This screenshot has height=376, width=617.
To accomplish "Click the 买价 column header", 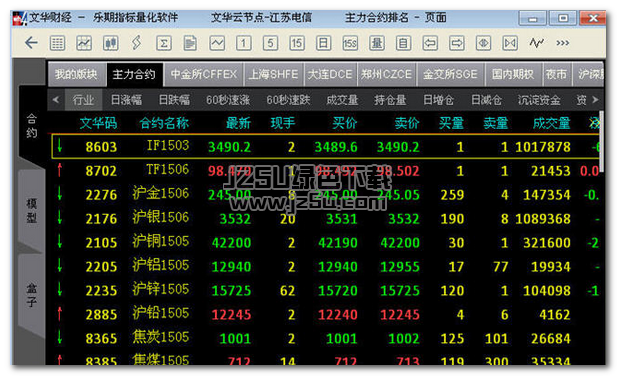I will [345, 123].
